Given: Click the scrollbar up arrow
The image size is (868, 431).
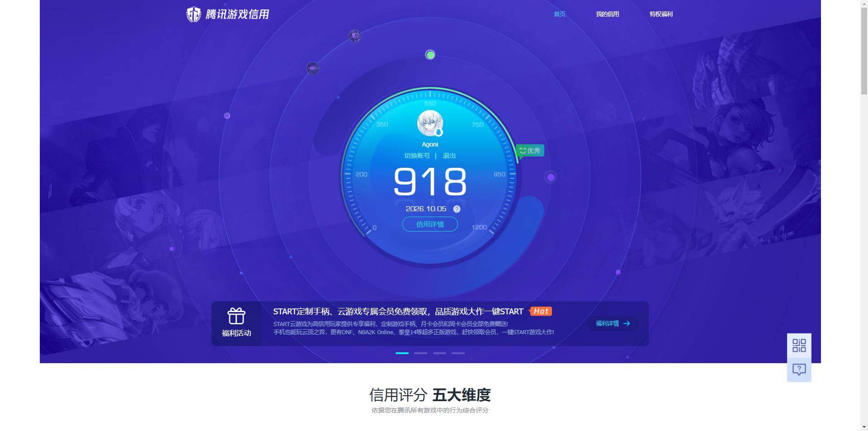Looking at the screenshot, I should [864, 4].
